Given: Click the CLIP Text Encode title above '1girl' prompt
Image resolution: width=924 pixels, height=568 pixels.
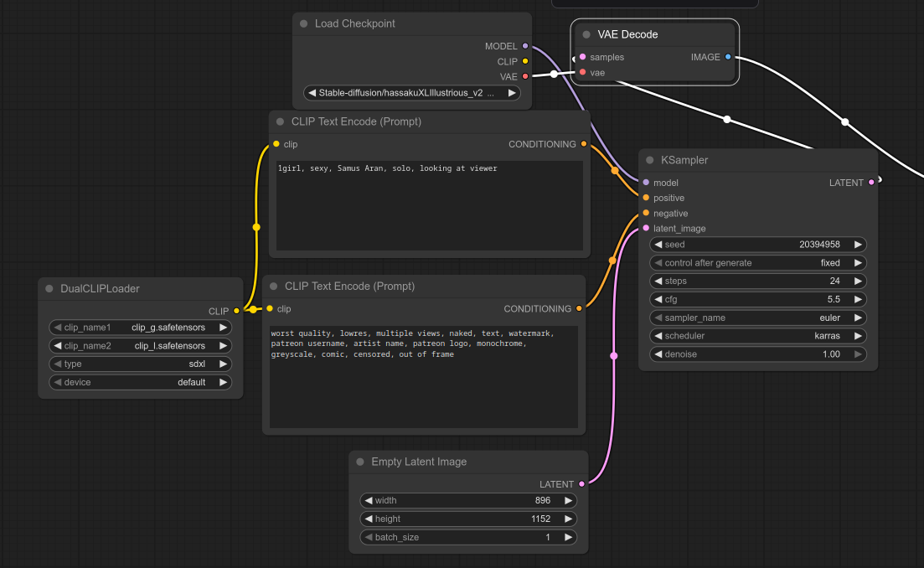Looking at the screenshot, I should pos(357,122).
